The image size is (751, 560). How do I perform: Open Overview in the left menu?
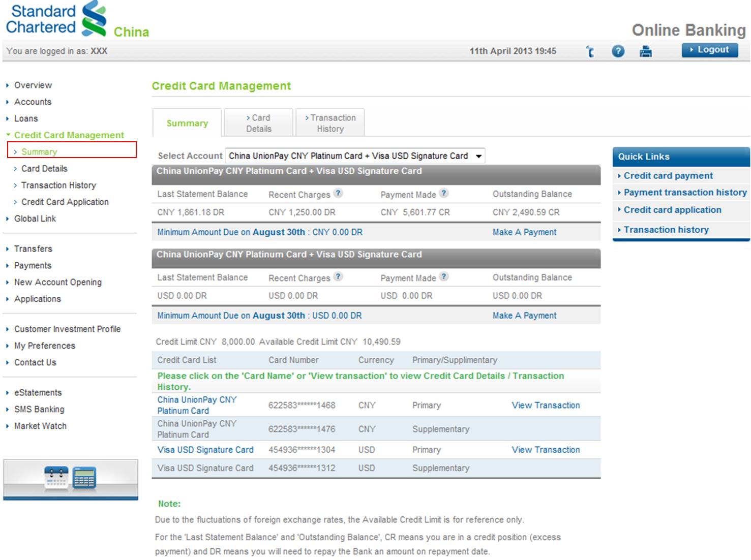(33, 85)
